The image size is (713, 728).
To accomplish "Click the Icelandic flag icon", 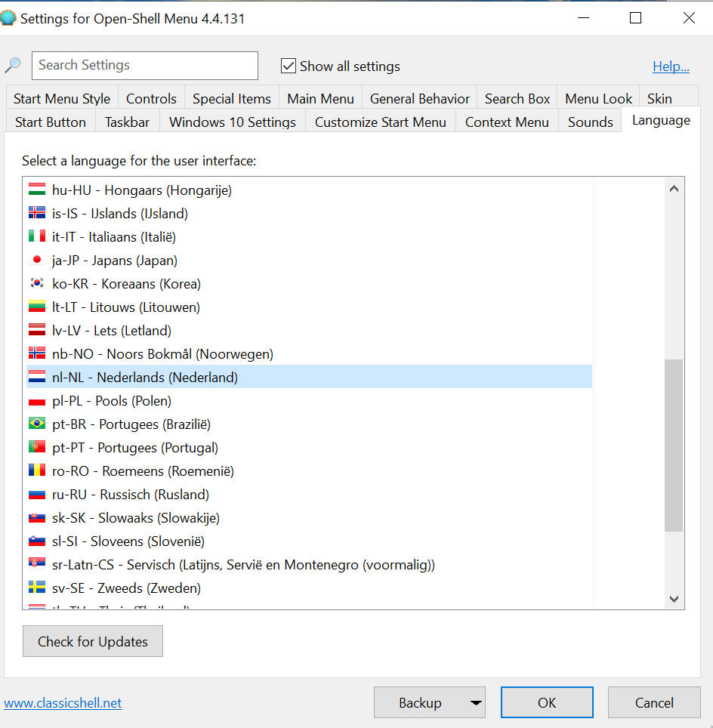I will coord(37,213).
